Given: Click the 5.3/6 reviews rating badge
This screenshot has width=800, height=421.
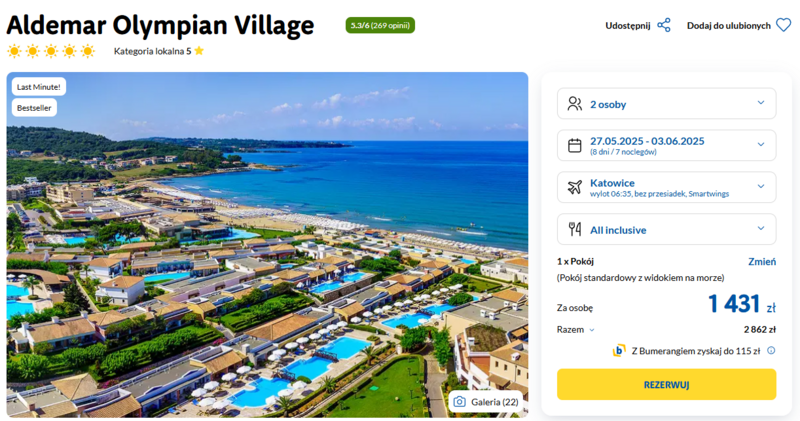Looking at the screenshot, I should click(380, 25).
